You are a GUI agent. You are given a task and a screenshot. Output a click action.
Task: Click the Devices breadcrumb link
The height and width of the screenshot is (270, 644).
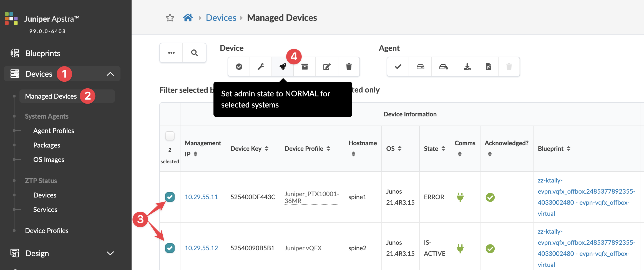coord(221,18)
